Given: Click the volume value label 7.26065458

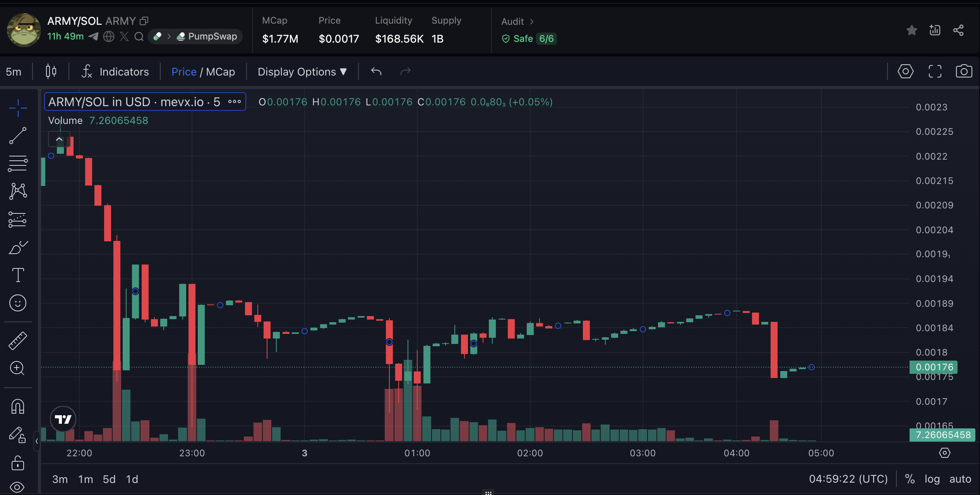Looking at the screenshot, I should (943, 435).
